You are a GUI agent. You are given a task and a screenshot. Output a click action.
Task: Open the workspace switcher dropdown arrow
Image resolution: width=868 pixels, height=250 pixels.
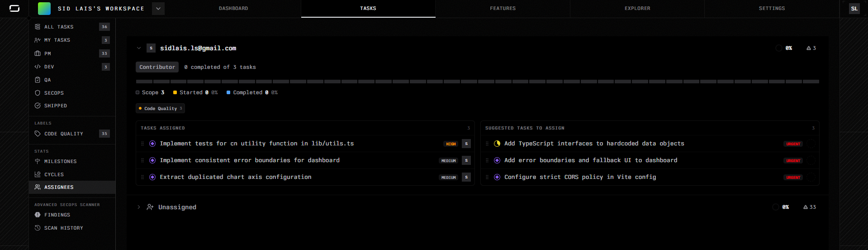click(158, 9)
